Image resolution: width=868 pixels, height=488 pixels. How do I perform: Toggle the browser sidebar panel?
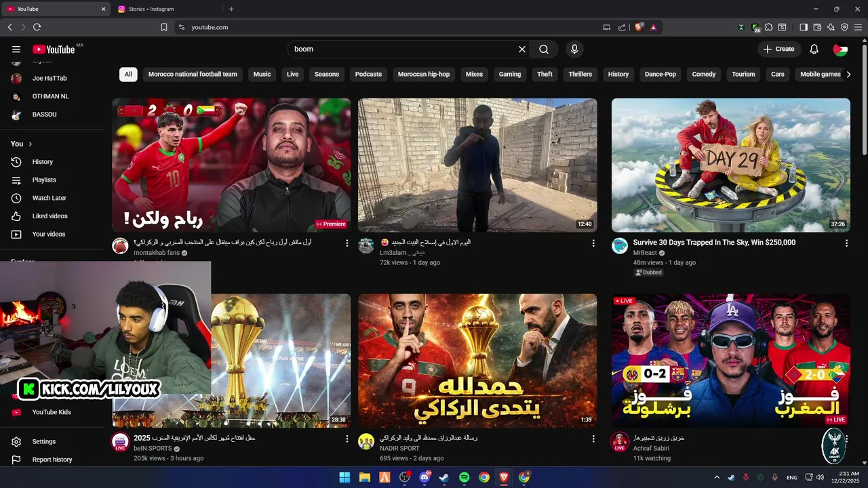804,27
